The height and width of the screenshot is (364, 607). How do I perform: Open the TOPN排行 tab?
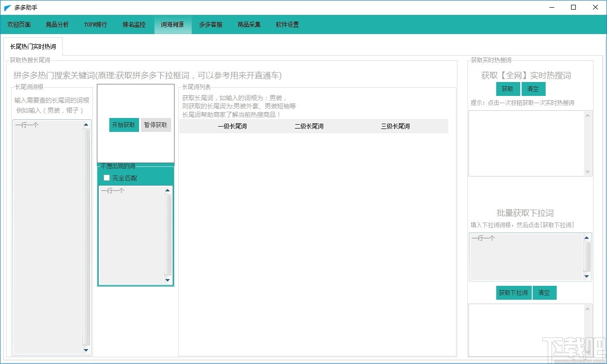tap(96, 24)
